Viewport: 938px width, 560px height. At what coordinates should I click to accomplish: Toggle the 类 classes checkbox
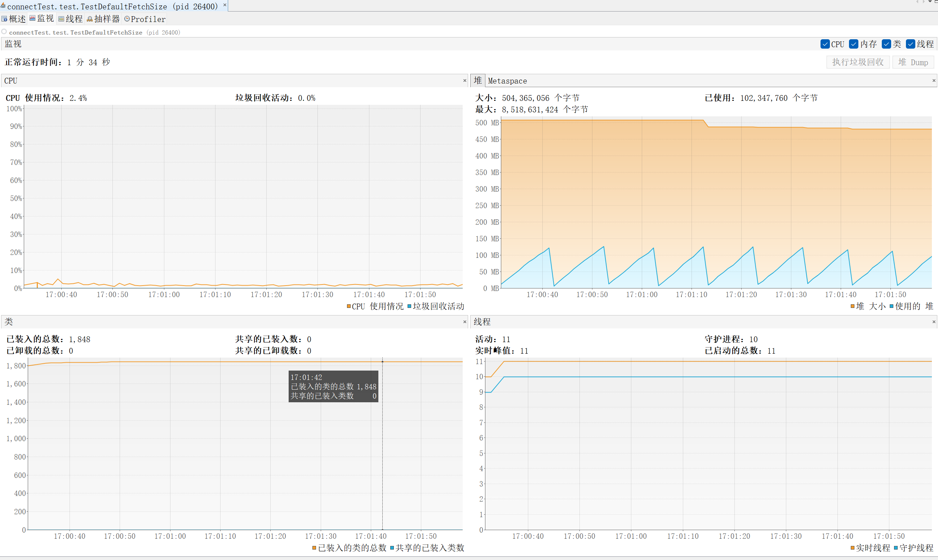coord(886,44)
